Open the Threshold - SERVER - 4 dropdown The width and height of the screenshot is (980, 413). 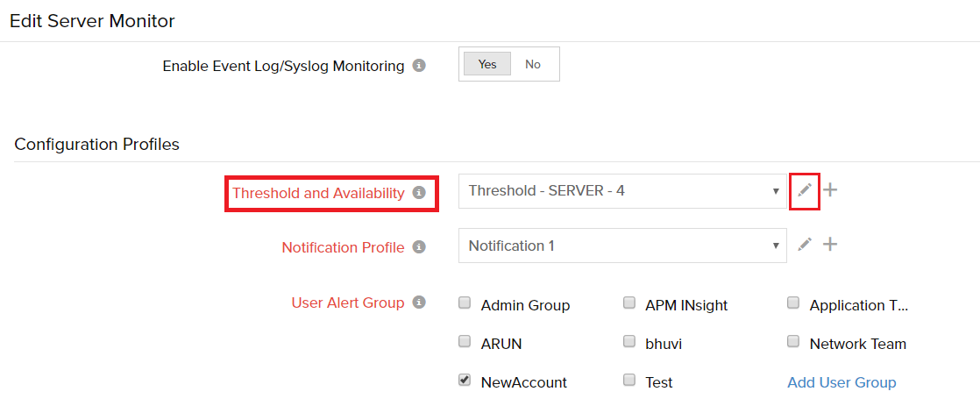622,190
